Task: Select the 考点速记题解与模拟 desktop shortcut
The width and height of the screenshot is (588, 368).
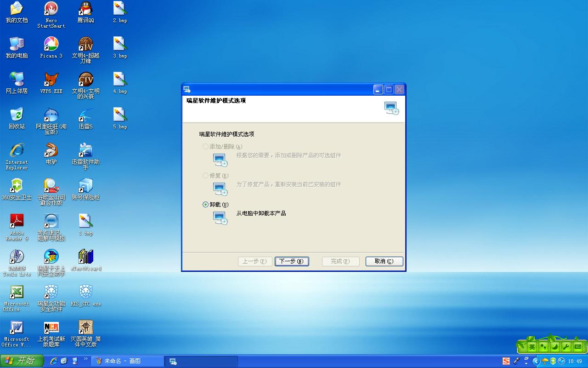Action: (x=51, y=227)
